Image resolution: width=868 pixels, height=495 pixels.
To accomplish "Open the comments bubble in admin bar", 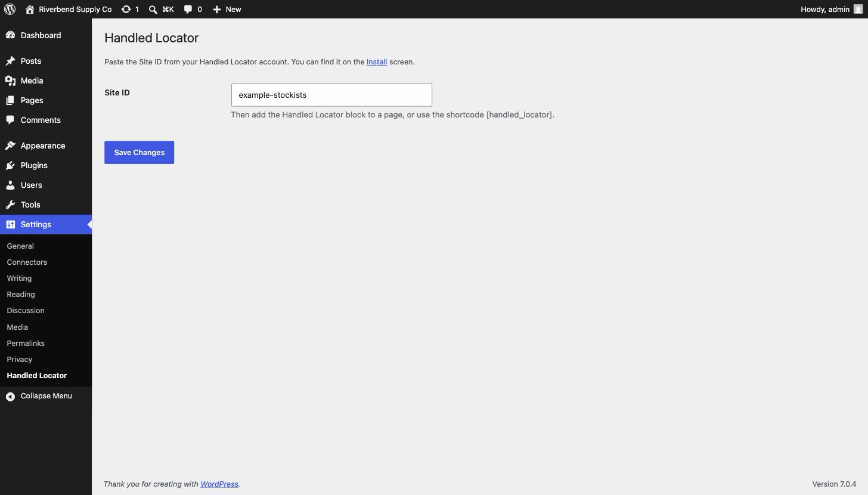I will [188, 9].
